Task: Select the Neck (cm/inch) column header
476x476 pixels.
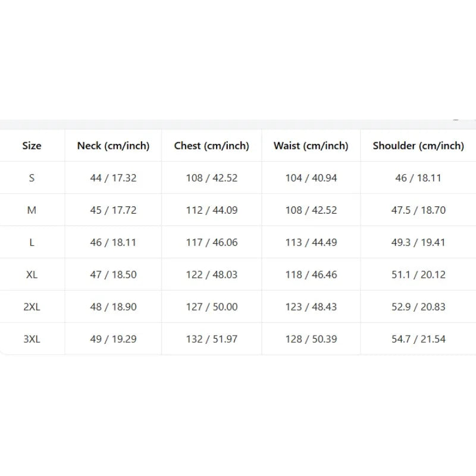Action: 113,146
